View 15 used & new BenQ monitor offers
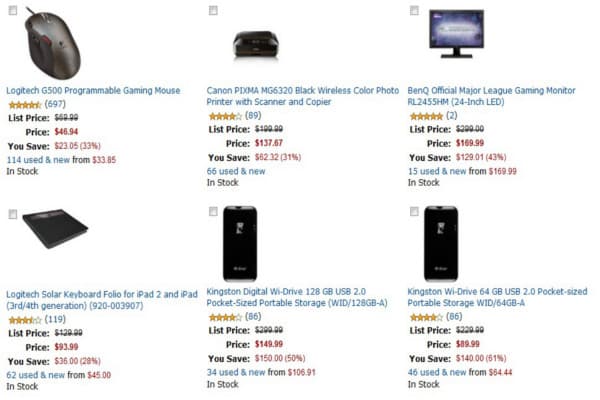 tap(461, 171)
